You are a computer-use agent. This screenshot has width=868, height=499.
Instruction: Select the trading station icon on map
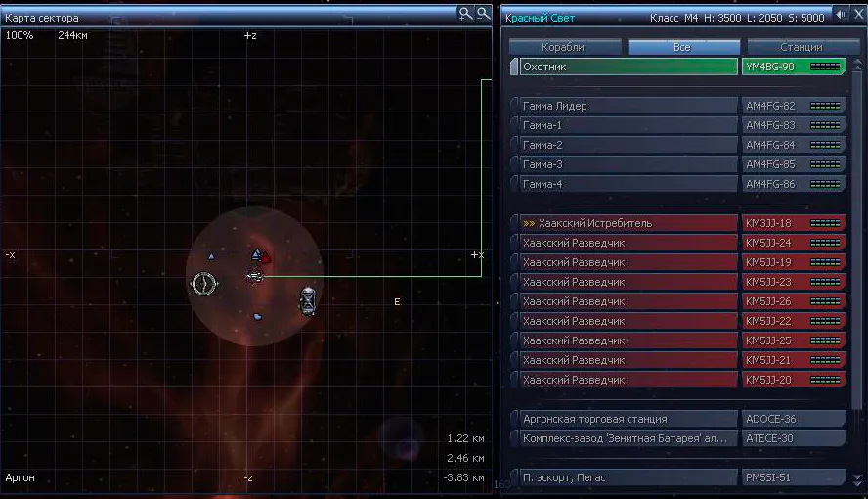pyautogui.click(x=203, y=284)
